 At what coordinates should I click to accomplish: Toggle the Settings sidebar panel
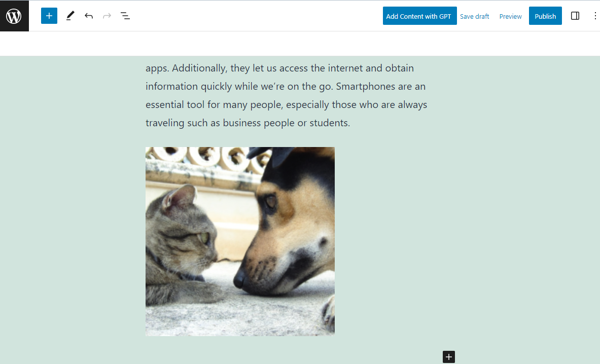coord(575,16)
